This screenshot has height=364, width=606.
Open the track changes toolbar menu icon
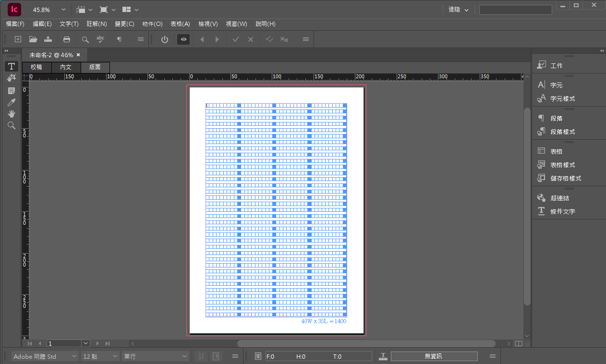[306, 39]
